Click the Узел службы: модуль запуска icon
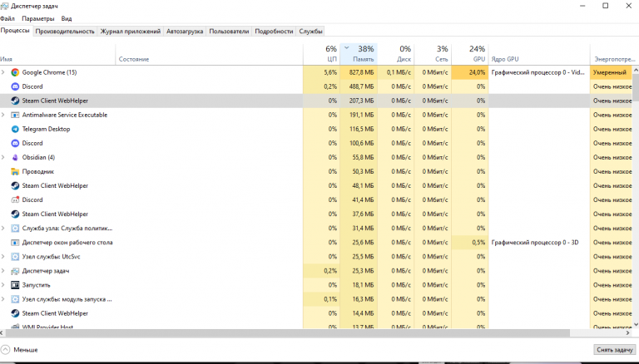 click(15, 299)
